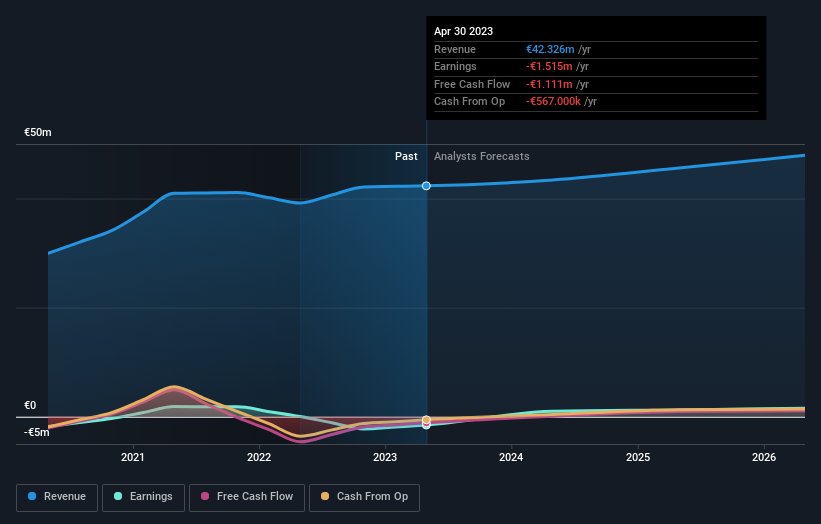
Task: Click the 2023 x-axis label
Action: (x=385, y=457)
